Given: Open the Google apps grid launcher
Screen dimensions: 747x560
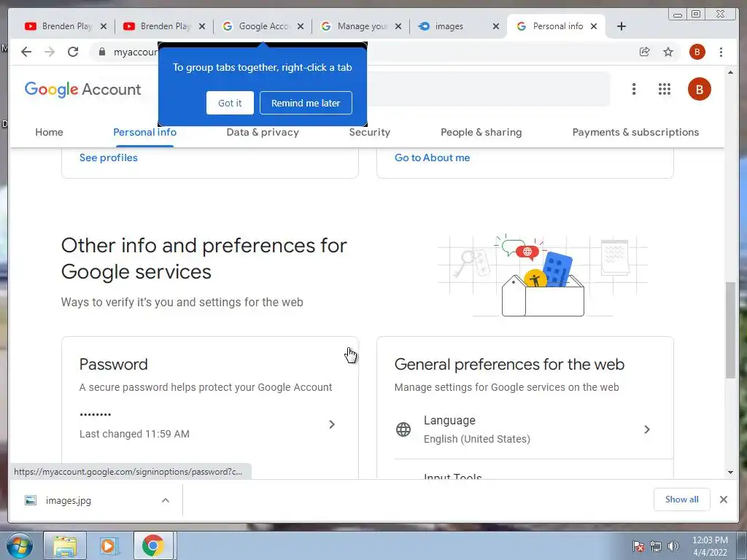Looking at the screenshot, I should pyautogui.click(x=665, y=89).
